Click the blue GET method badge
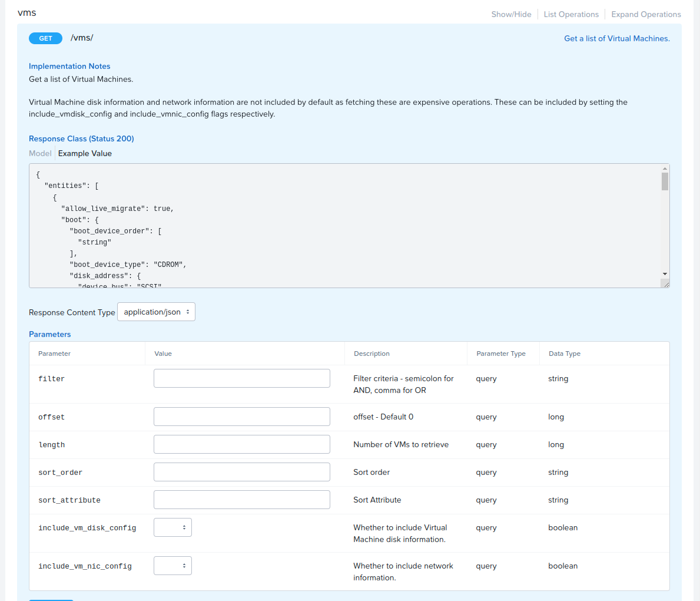Viewport: 700px width, 601px height. click(45, 38)
